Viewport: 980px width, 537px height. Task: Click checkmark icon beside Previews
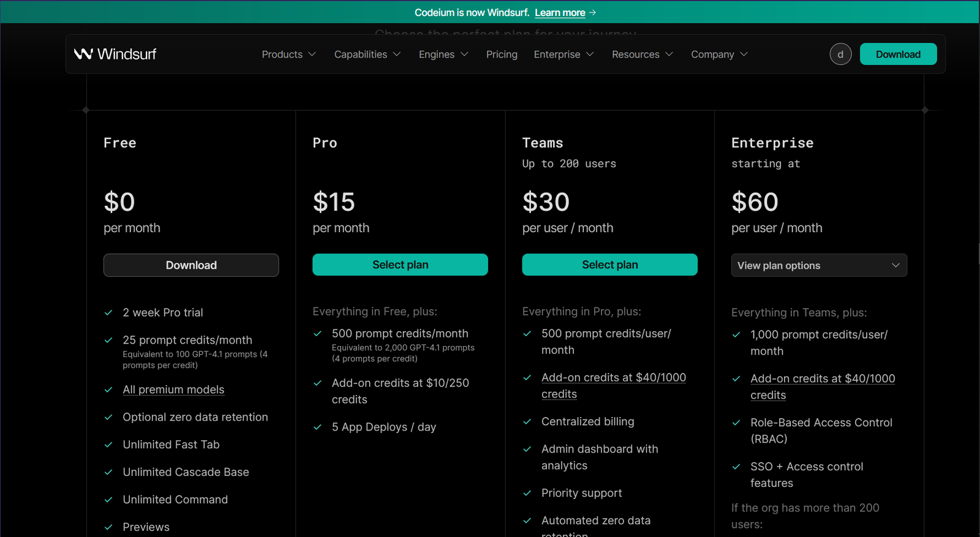click(x=108, y=528)
